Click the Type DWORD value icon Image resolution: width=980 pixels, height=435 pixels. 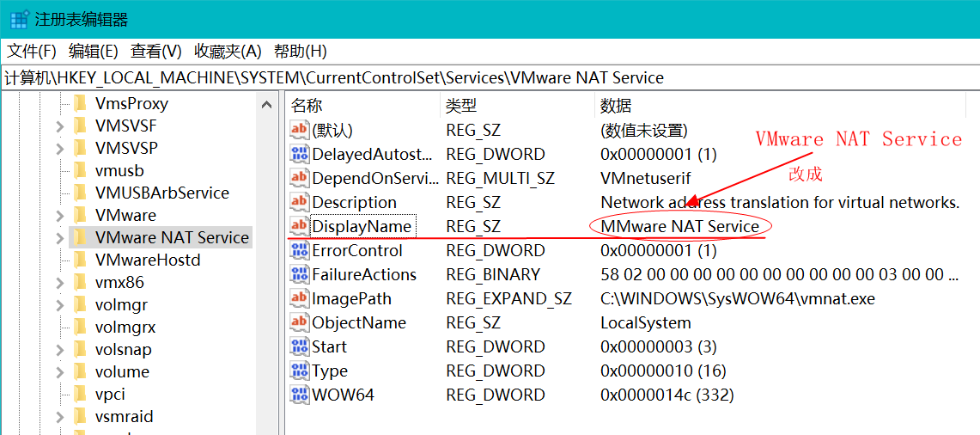(300, 371)
